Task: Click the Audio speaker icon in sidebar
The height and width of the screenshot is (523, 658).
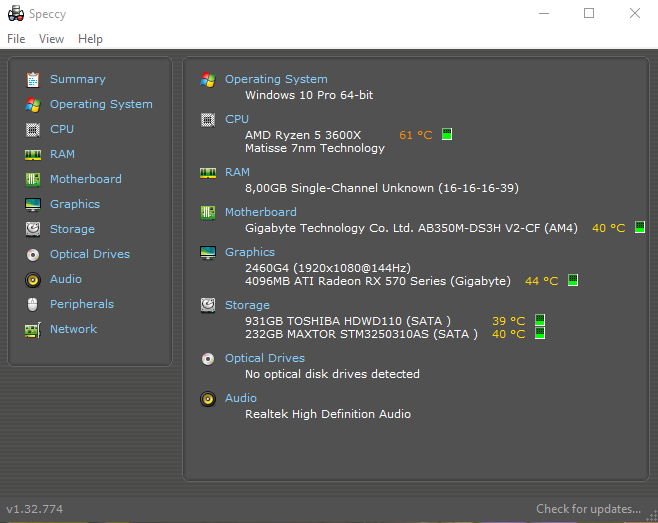Action: [33, 280]
